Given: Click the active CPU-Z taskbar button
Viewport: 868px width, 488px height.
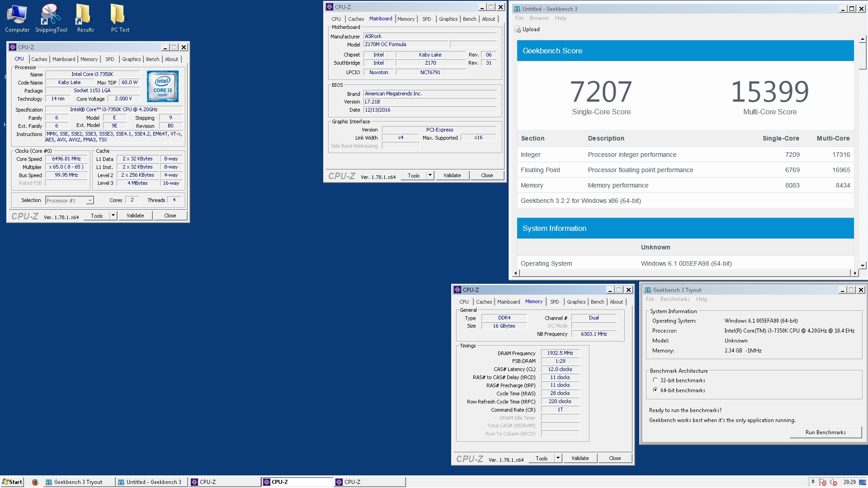Looking at the screenshot, I should pos(297,482).
